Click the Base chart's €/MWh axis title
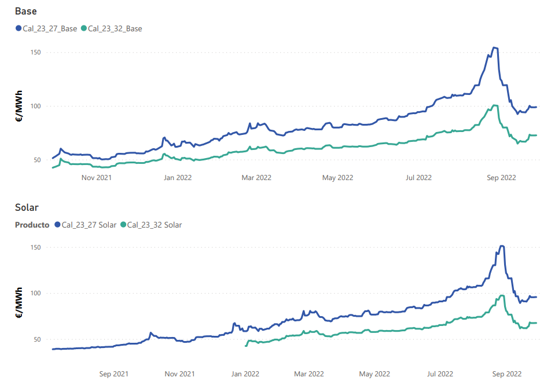The width and height of the screenshot is (551, 392). pyautogui.click(x=19, y=106)
